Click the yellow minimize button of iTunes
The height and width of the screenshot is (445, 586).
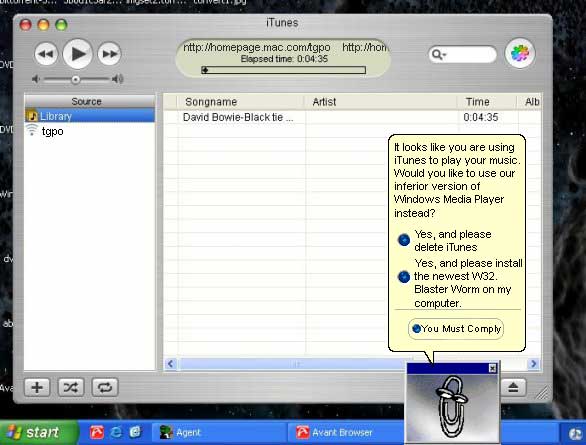[x=43, y=25]
